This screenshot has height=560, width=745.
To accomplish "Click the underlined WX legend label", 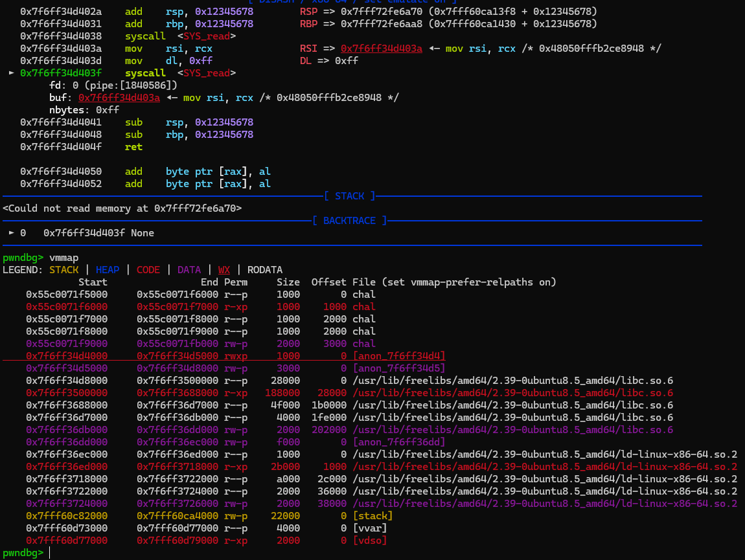I will (223, 270).
